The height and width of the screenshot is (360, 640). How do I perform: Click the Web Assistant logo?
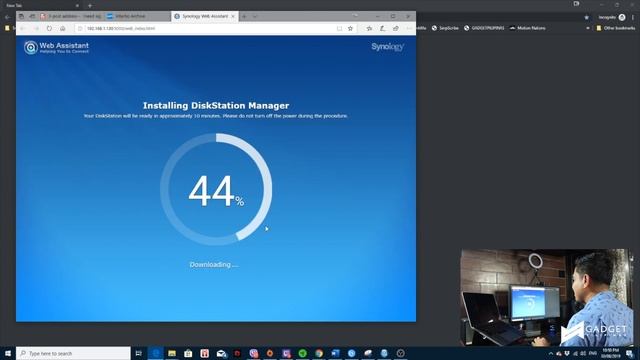point(56,47)
